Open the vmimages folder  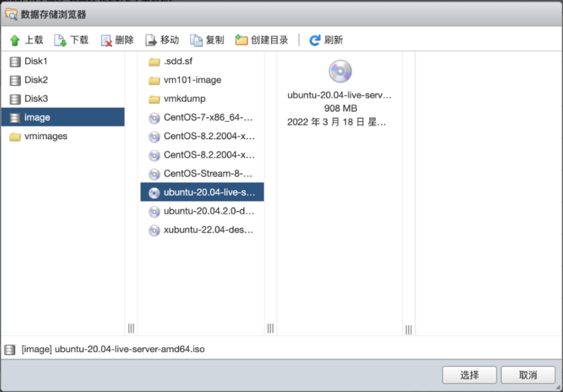[45, 136]
